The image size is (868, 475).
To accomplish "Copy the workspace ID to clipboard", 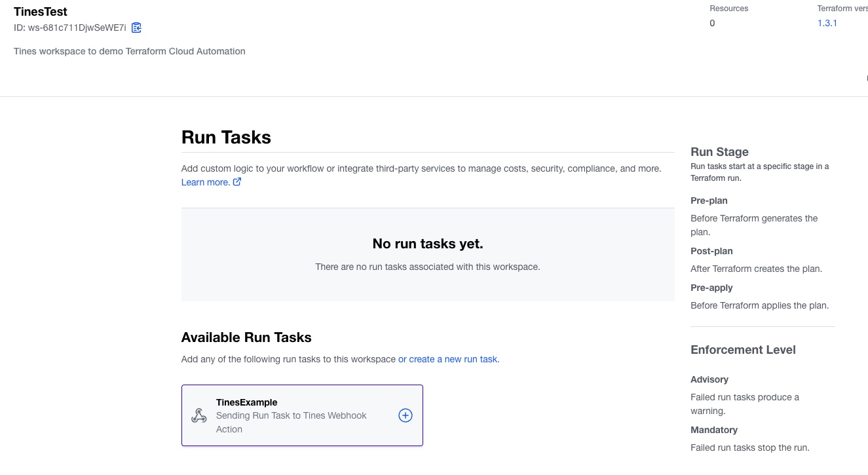I will [x=136, y=28].
